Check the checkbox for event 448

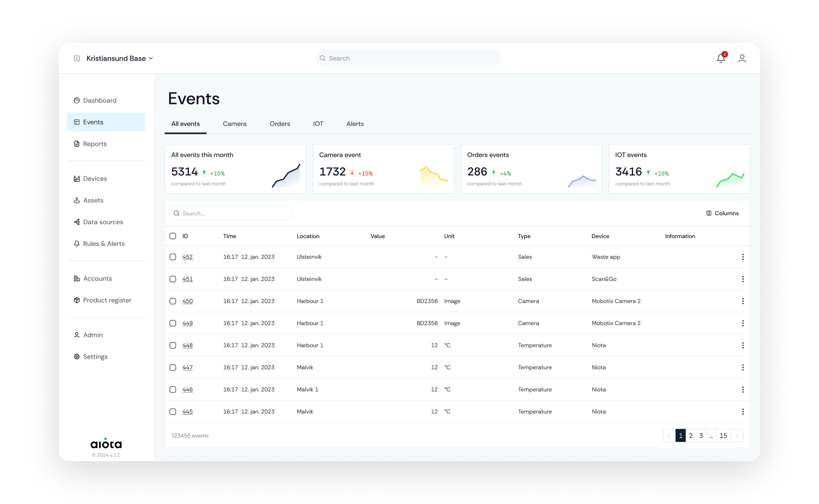point(173,345)
